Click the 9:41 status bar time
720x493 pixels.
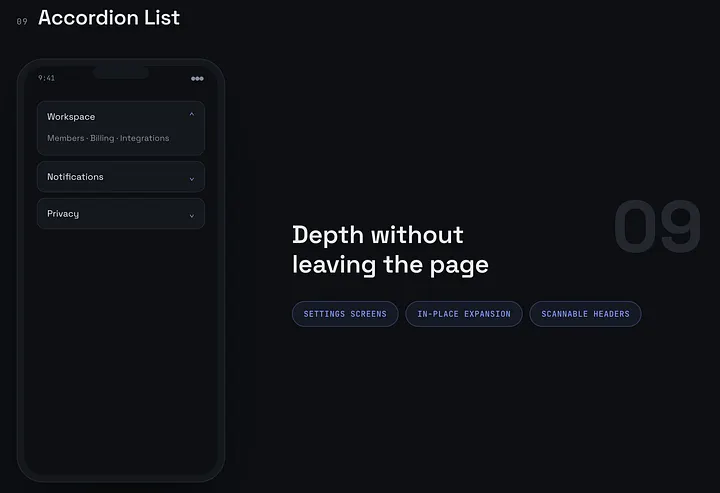click(46, 78)
